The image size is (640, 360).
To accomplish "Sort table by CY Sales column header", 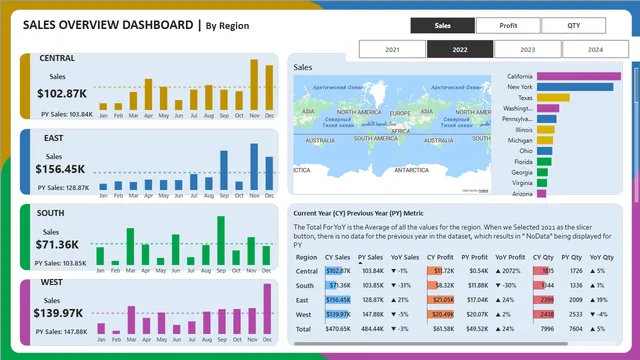I will 337,257.
